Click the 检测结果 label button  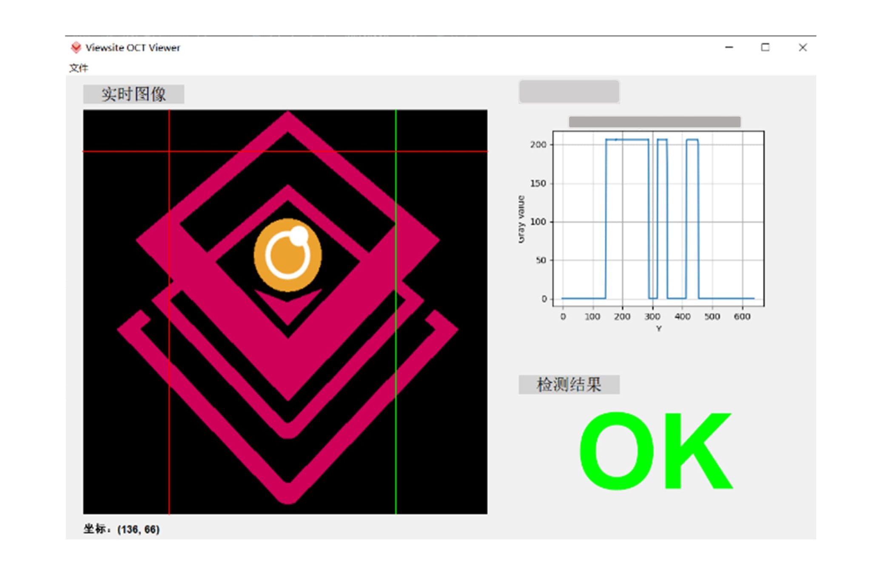point(569,385)
